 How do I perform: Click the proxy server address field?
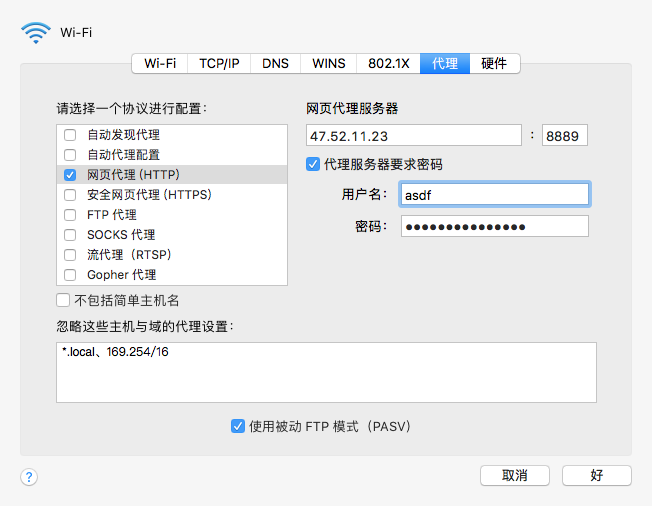pyautogui.click(x=413, y=135)
